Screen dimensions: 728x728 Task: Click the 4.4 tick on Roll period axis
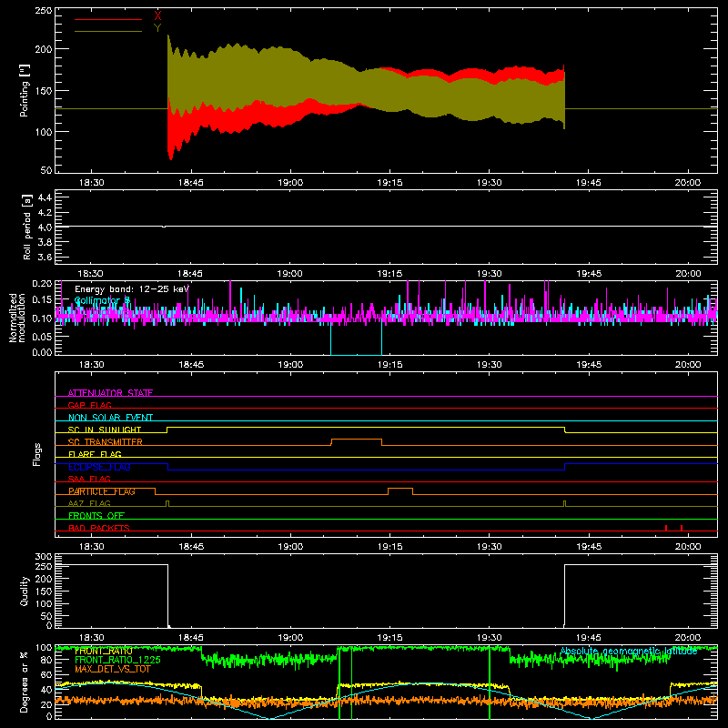pos(45,197)
